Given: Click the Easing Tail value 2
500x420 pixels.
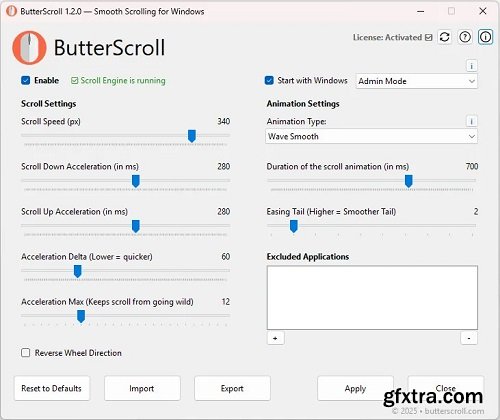Looking at the screenshot, I should (x=476, y=211).
